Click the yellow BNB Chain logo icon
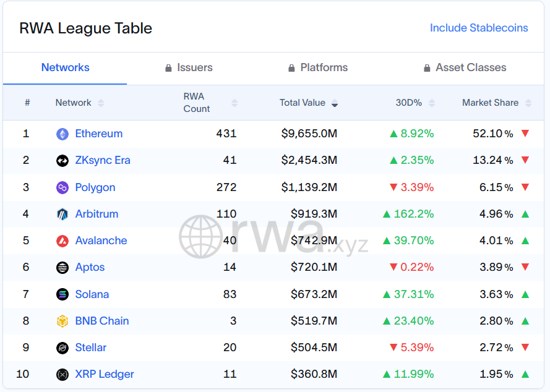The image size is (550, 392). point(62,321)
